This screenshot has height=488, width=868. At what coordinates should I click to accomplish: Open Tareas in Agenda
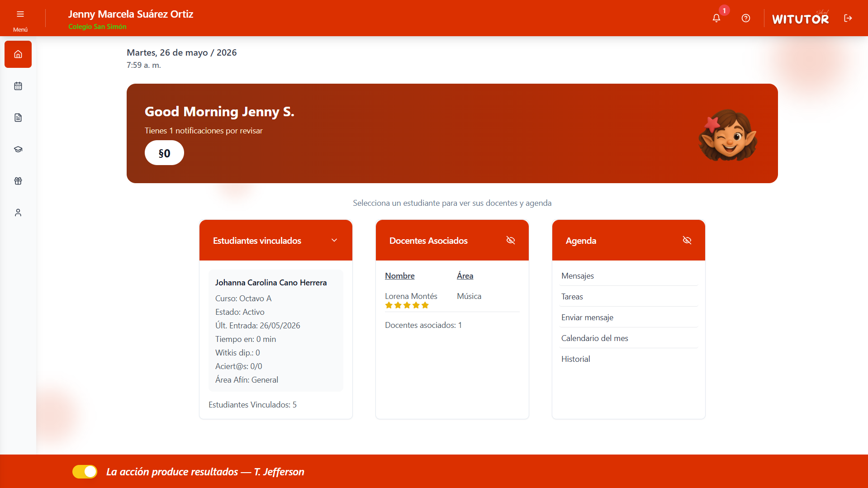click(x=628, y=297)
